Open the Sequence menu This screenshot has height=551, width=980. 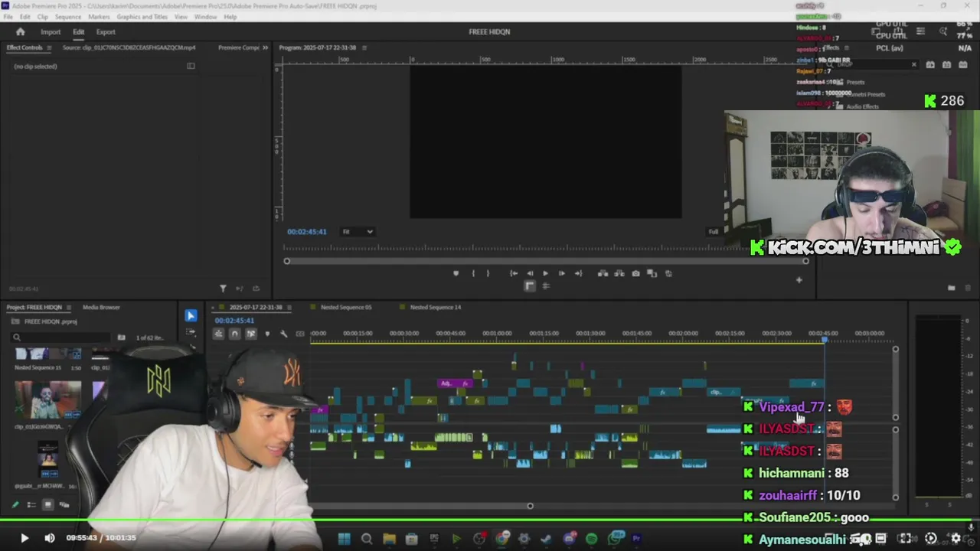tap(68, 17)
